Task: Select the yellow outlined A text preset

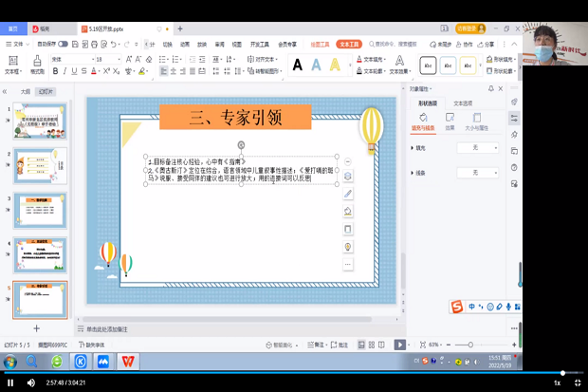Action: (x=335, y=65)
